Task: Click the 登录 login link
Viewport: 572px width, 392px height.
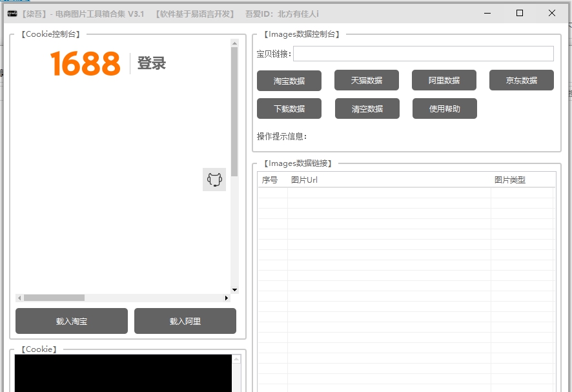Action: [x=153, y=63]
